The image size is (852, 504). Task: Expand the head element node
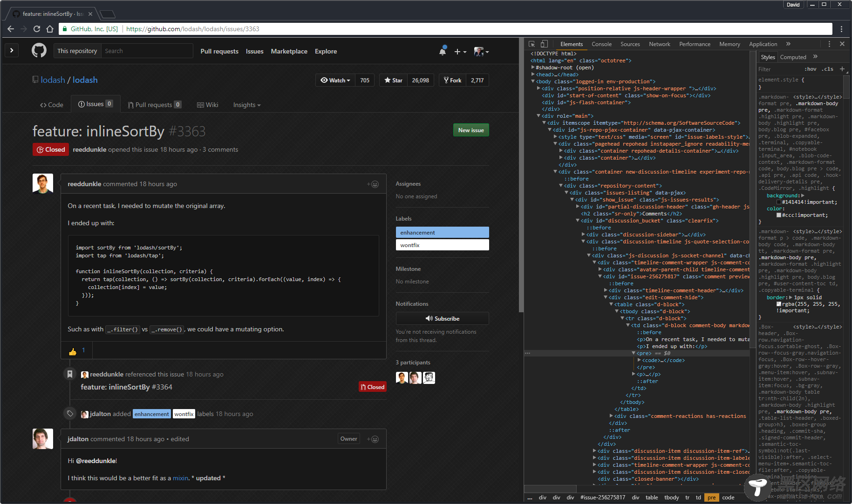click(533, 74)
